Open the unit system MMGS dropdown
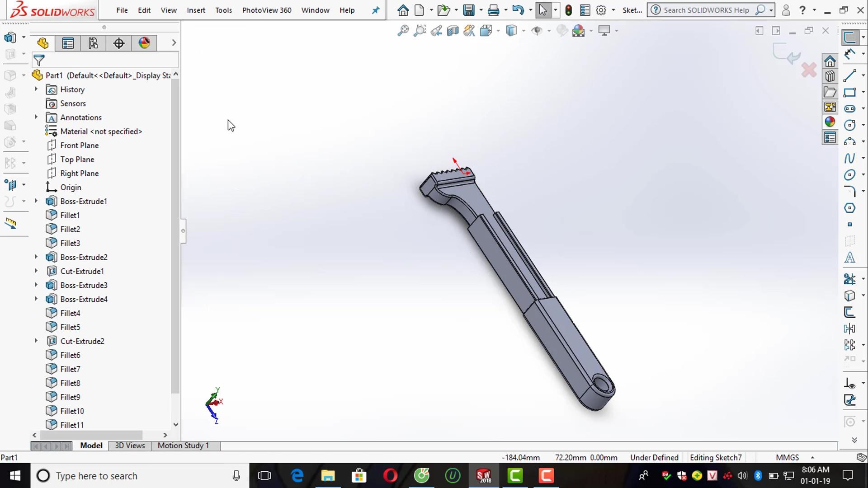 (x=812, y=457)
